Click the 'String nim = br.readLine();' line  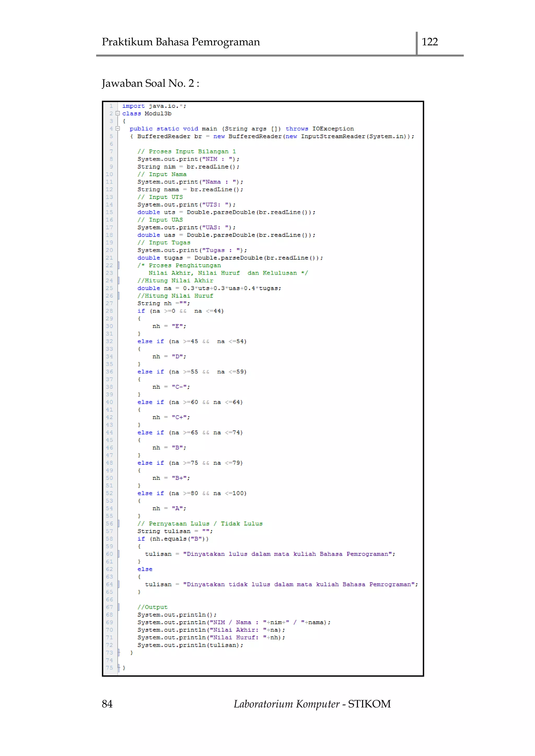[x=188, y=167]
